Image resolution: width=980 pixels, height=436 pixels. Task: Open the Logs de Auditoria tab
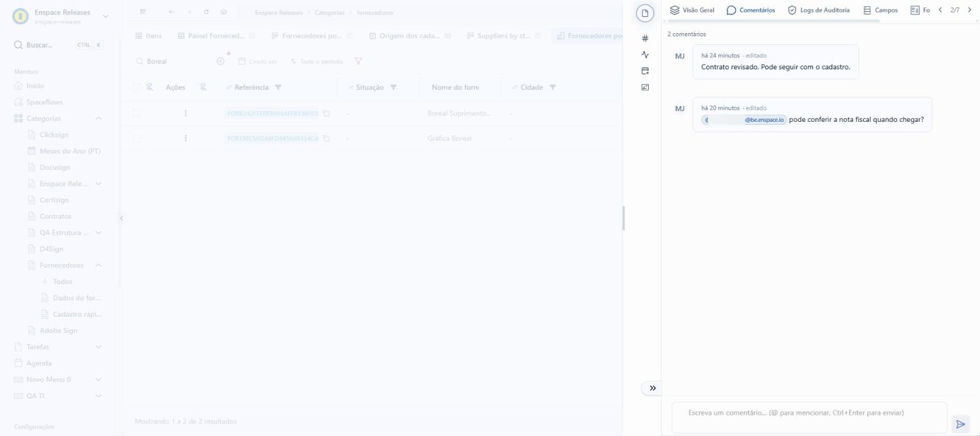click(818, 10)
